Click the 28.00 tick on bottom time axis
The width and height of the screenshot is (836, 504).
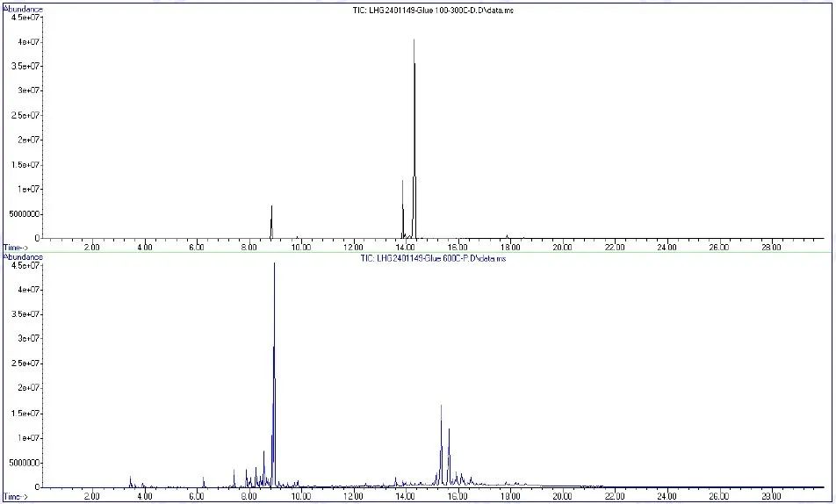tap(770, 497)
